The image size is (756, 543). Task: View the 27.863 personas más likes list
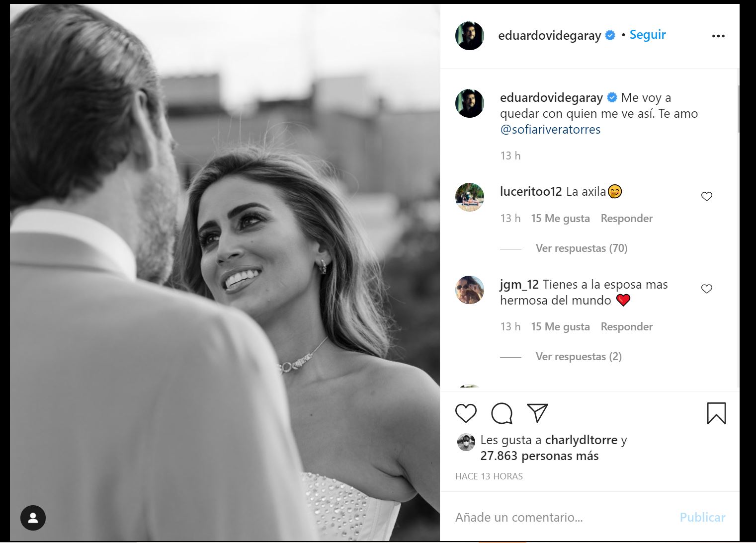[x=539, y=456]
